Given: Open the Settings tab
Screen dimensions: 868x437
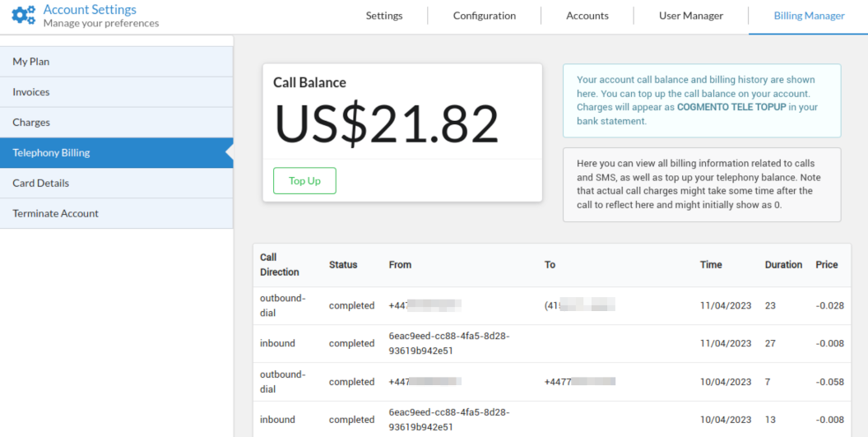Looking at the screenshot, I should click(384, 16).
